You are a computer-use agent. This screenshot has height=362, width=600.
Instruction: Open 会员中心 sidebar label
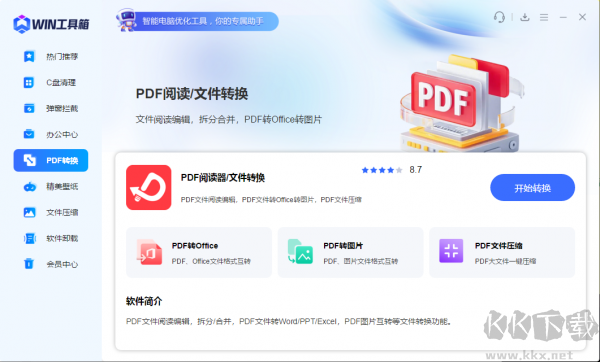(62, 264)
